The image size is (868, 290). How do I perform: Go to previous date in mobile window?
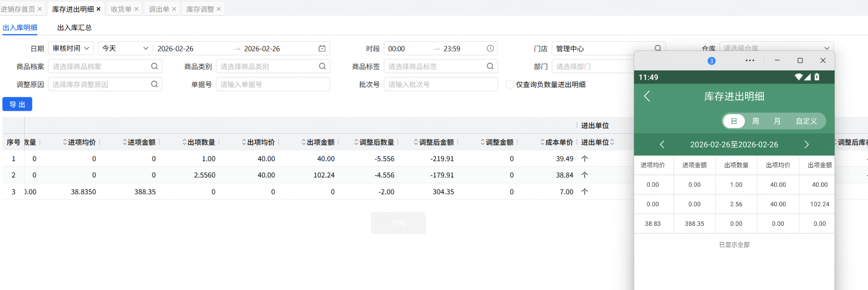(x=662, y=144)
